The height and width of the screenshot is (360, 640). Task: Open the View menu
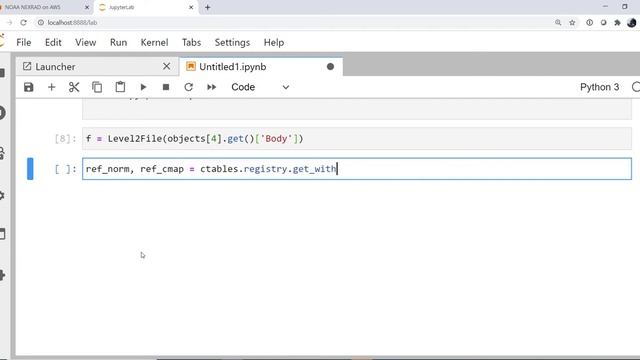click(85, 42)
